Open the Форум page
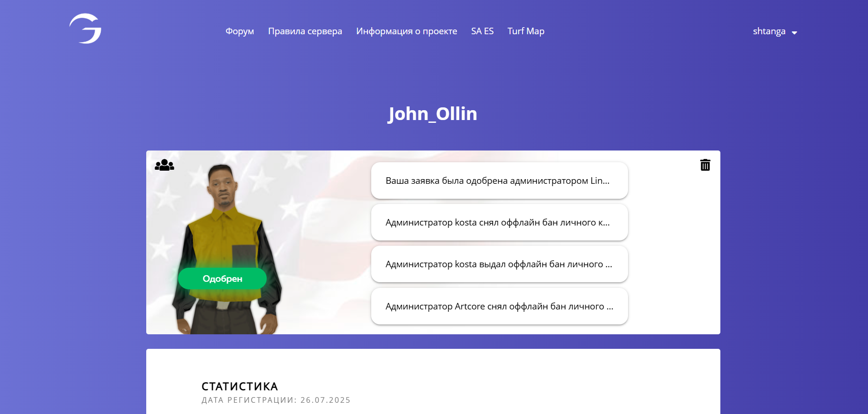The width and height of the screenshot is (868, 414). [239, 31]
